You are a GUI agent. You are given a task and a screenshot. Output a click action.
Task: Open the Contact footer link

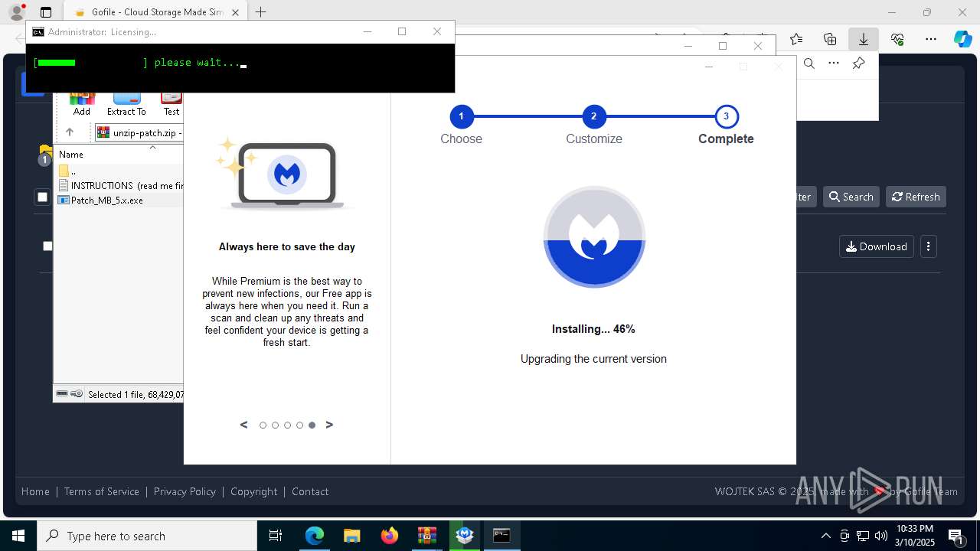tap(310, 491)
